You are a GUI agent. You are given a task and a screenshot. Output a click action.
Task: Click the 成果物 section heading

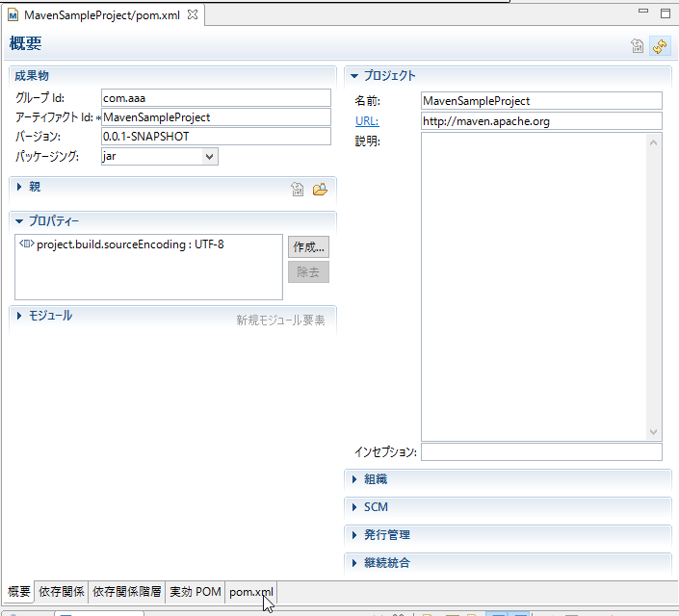click(32, 76)
